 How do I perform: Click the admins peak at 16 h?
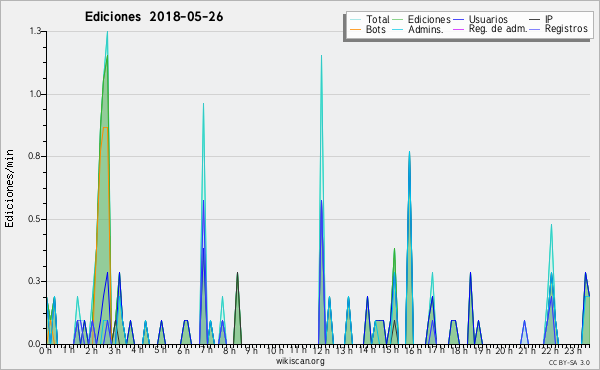coord(409,152)
